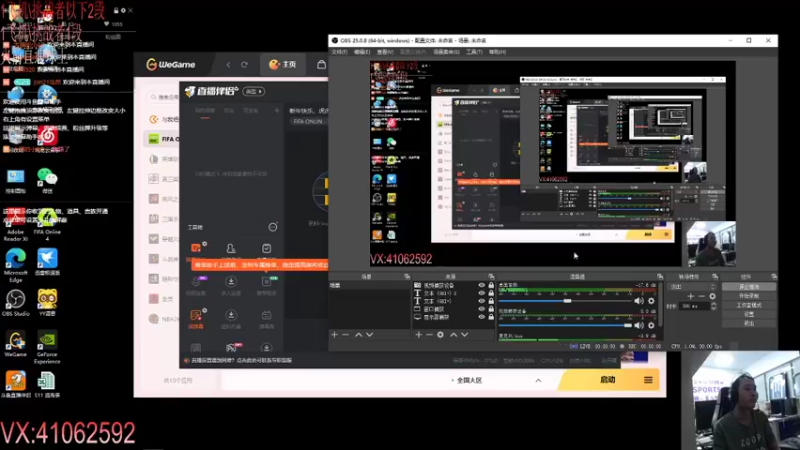Mute the second audio mixer channel

[639, 325]
